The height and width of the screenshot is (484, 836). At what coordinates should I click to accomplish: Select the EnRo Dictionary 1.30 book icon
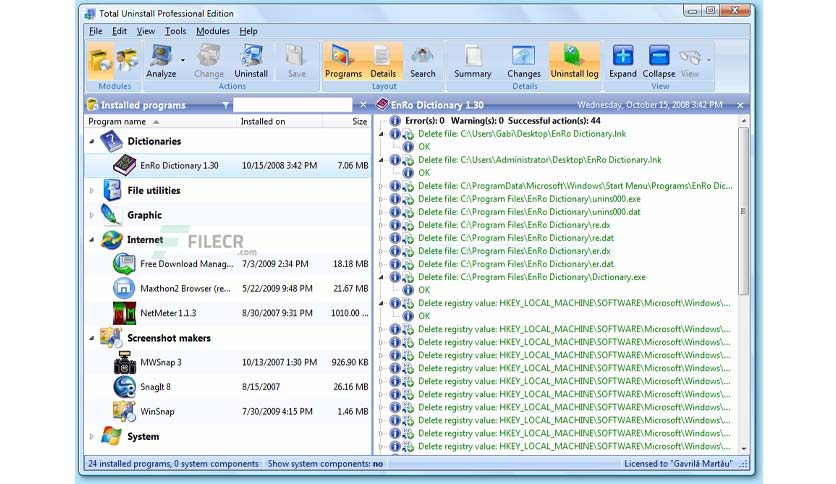click(124, 165)
